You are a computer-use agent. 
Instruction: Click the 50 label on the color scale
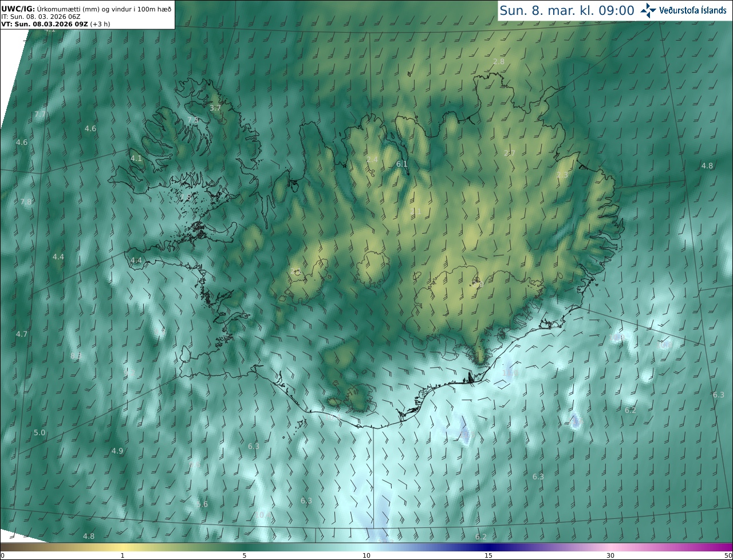coord(728,555)
